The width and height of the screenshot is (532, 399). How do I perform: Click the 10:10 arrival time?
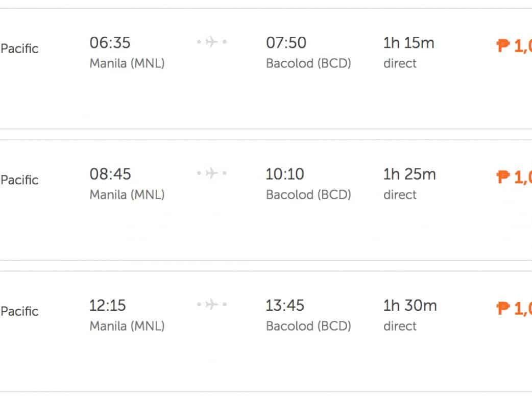click(x=285, y=174)
